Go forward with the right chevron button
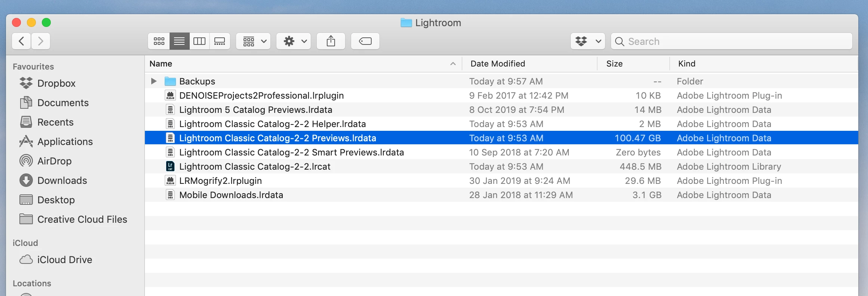The height and width of the screenshot is (296, 868). (x=41, y=41)
